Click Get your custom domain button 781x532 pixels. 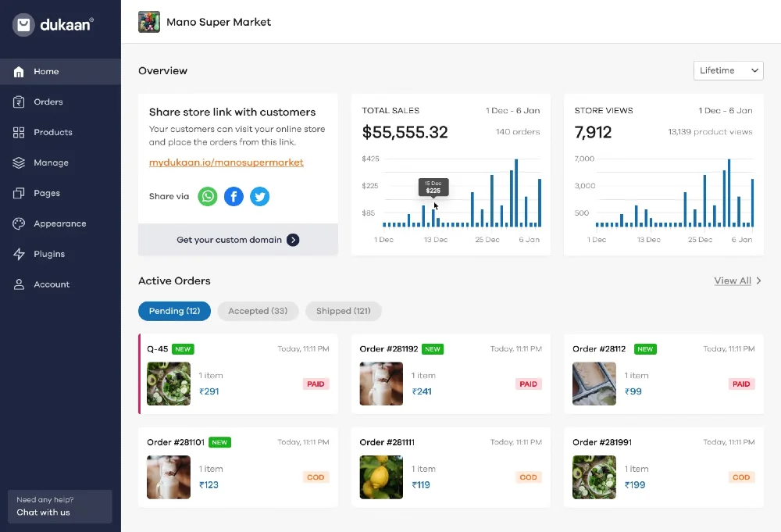(237, 241)
